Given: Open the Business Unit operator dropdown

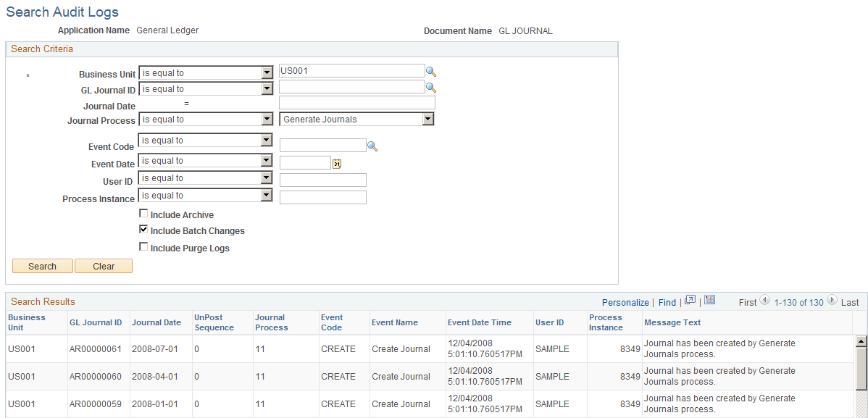Looking at the screenshot, I should 266,72.
